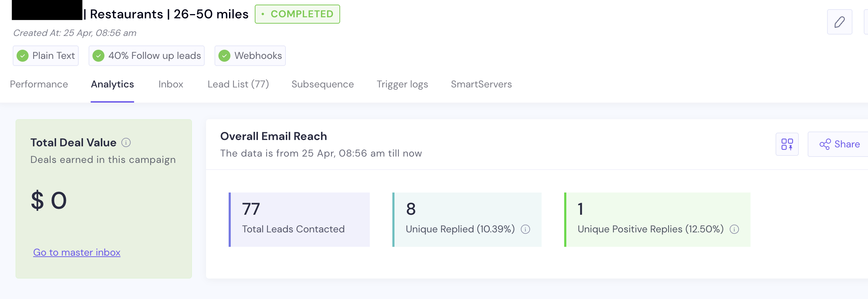View the Trigger logs tab

click(402, 84)
